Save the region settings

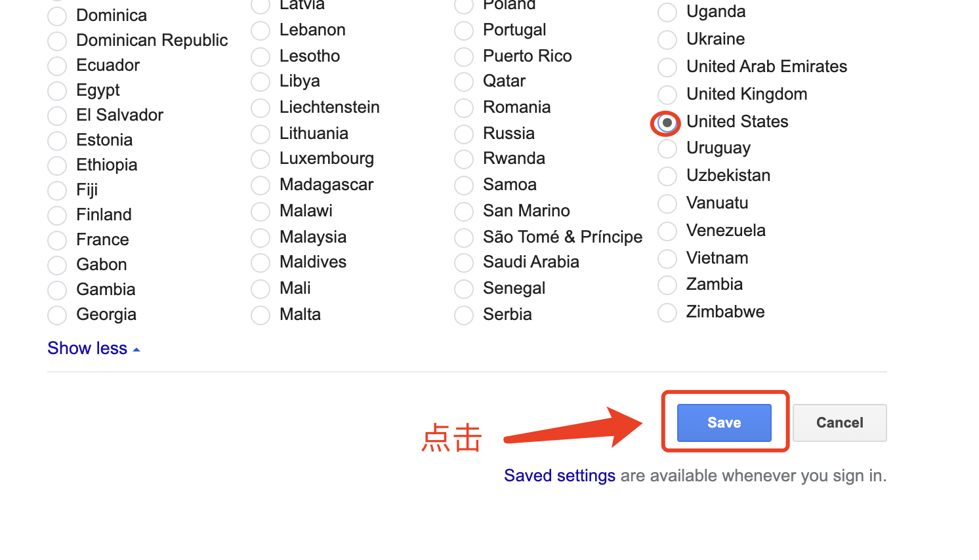click(x=724, y=422)
